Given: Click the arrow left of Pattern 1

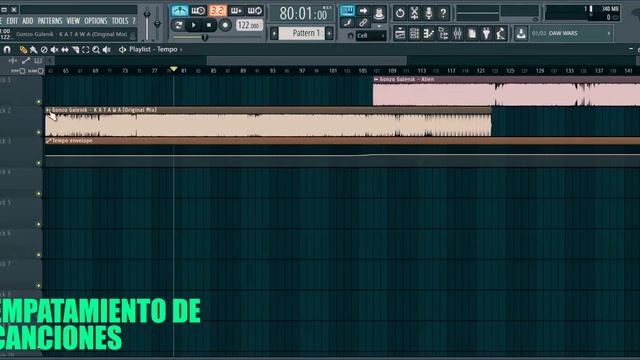Looking at the screenshot, I should tap(274, 33).
